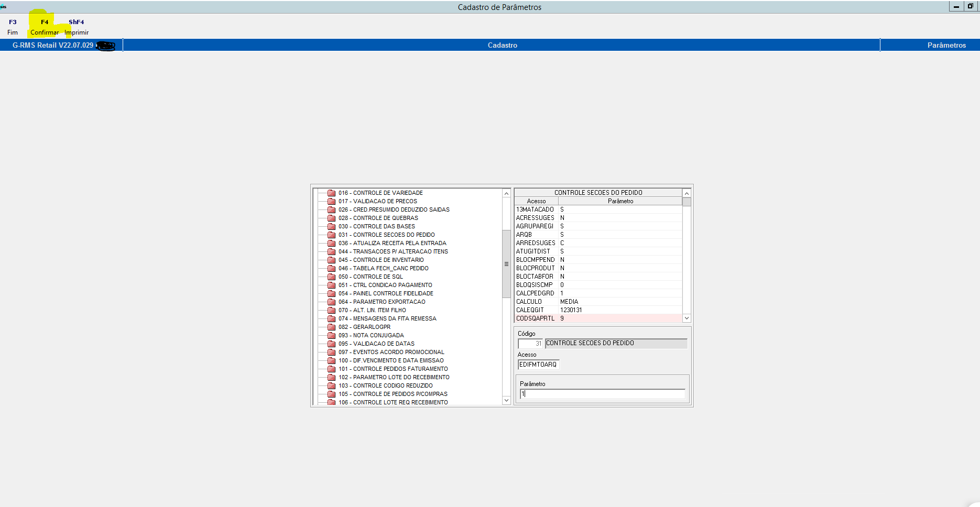Select the ARREDSUGES row
Image resolution: width=980 pixels, height=507 pixels.
coord(598,243)
